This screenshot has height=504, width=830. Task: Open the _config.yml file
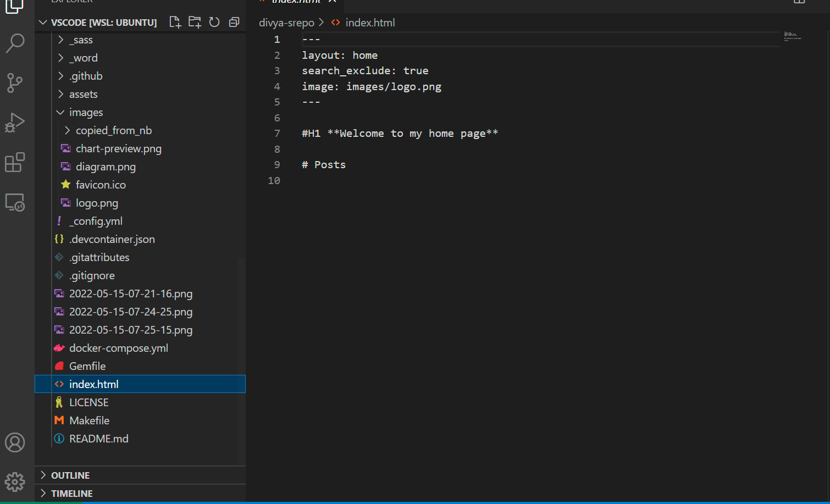(x=96, y=220)
